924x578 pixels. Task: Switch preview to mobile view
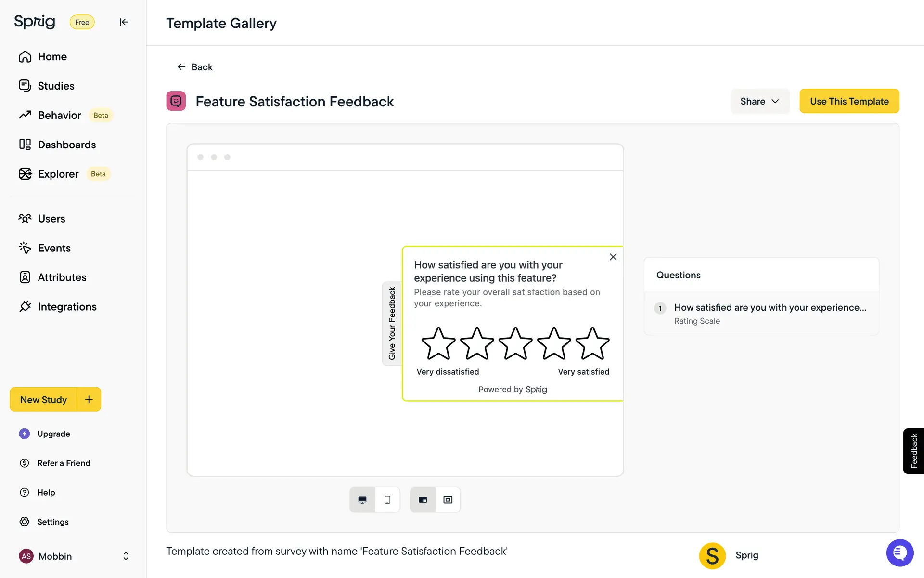click(x=387, y=500)
